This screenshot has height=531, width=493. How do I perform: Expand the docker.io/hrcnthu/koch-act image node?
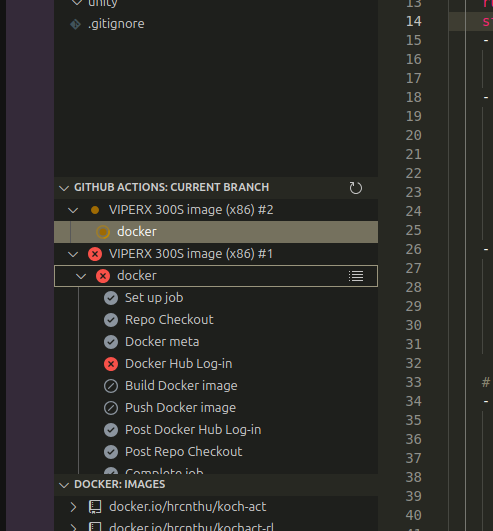[73, 507]
